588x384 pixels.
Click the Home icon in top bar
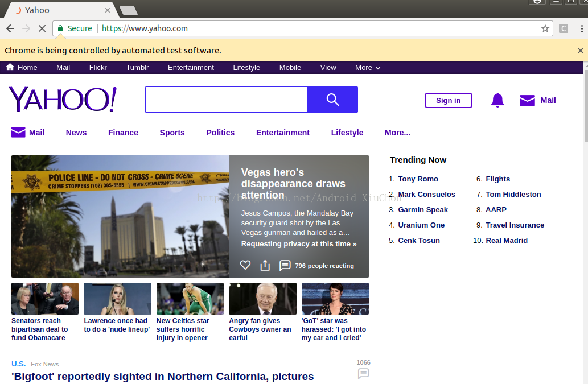(10, 67)
